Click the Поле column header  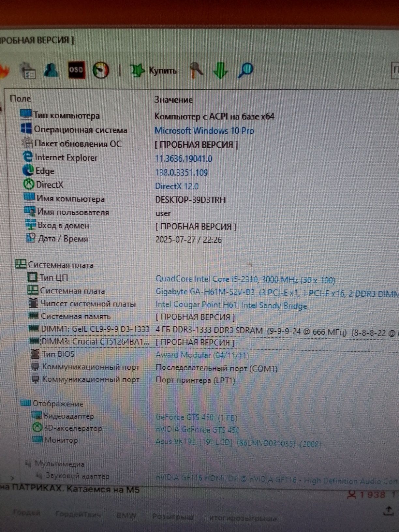pos(21,98)
